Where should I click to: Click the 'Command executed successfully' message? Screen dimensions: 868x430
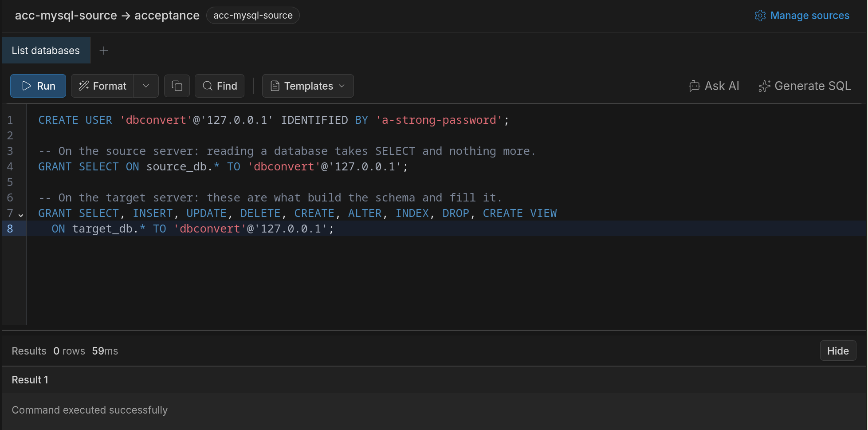point(90,410)
